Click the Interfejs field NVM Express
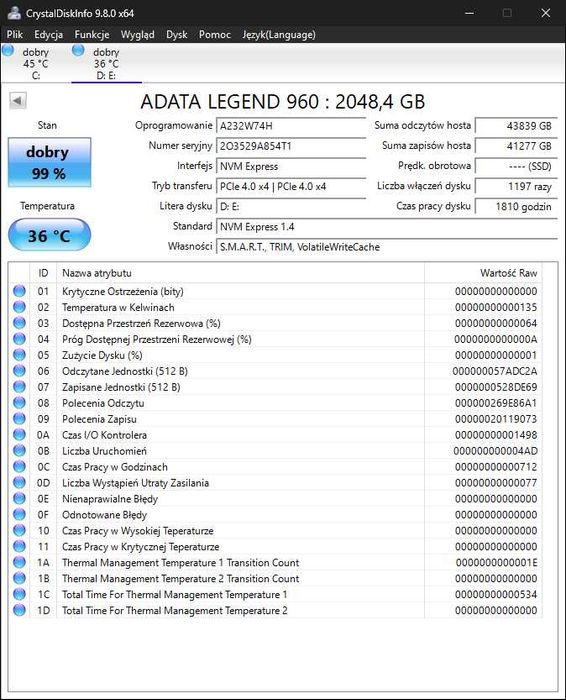Image resolution: width=566 pixels, height=700 pixels. [x=291, y=166]
